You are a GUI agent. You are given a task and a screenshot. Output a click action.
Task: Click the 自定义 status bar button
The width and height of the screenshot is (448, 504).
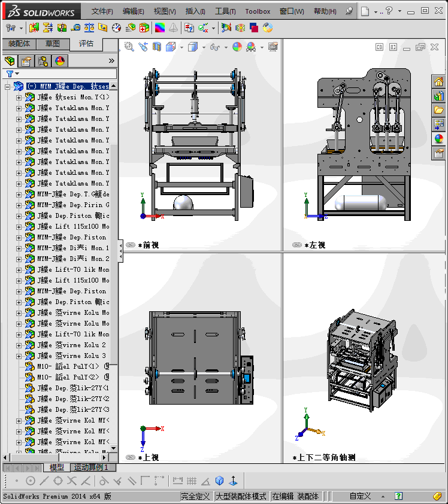tap(360, 496)
